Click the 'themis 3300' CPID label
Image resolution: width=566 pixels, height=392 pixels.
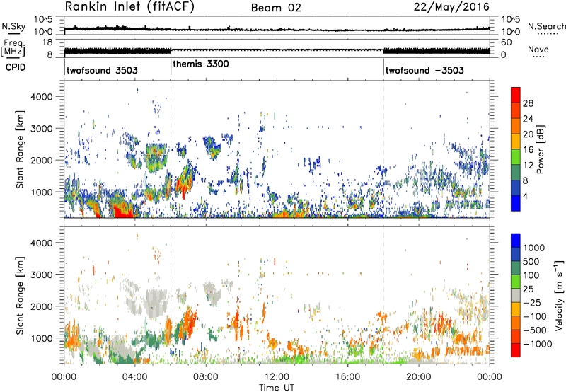[201, 64]
